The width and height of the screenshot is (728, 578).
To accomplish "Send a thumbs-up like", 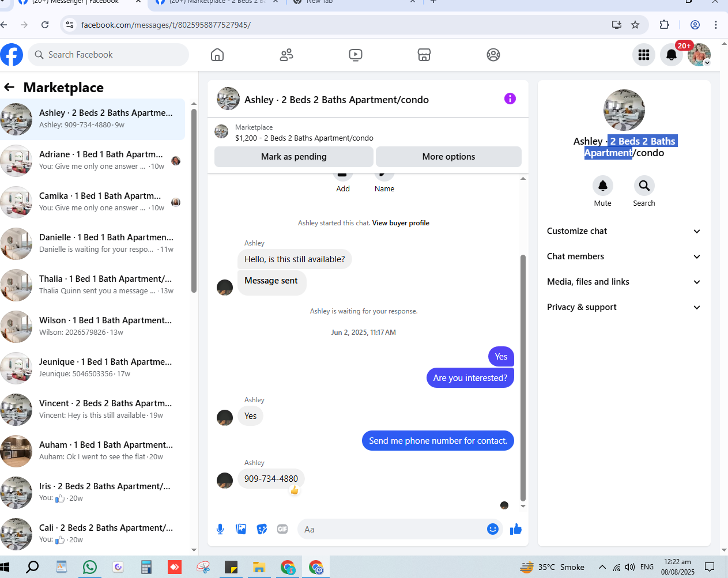I will point(516,529).
